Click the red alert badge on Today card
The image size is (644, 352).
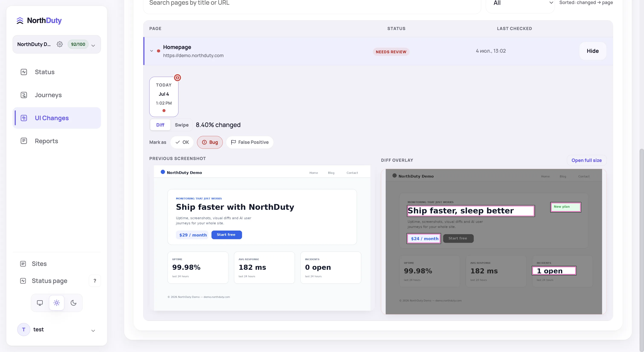point(177,78)
